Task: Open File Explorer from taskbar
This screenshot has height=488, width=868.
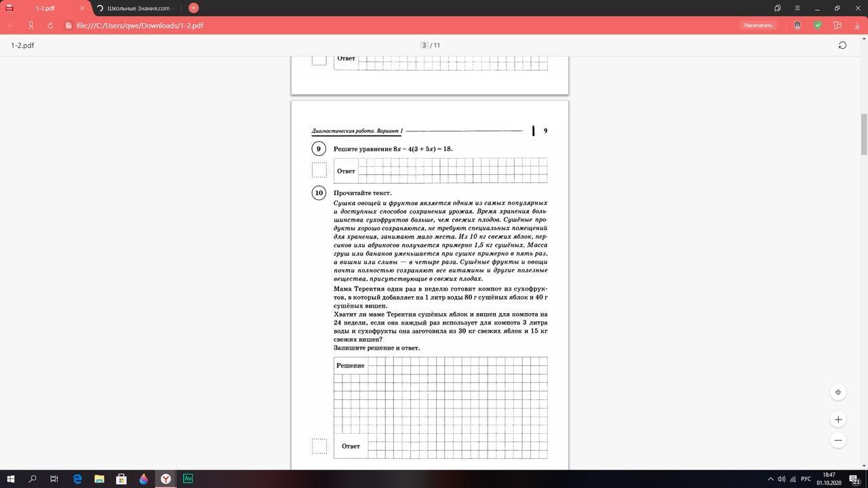Action: click(99, 479)
